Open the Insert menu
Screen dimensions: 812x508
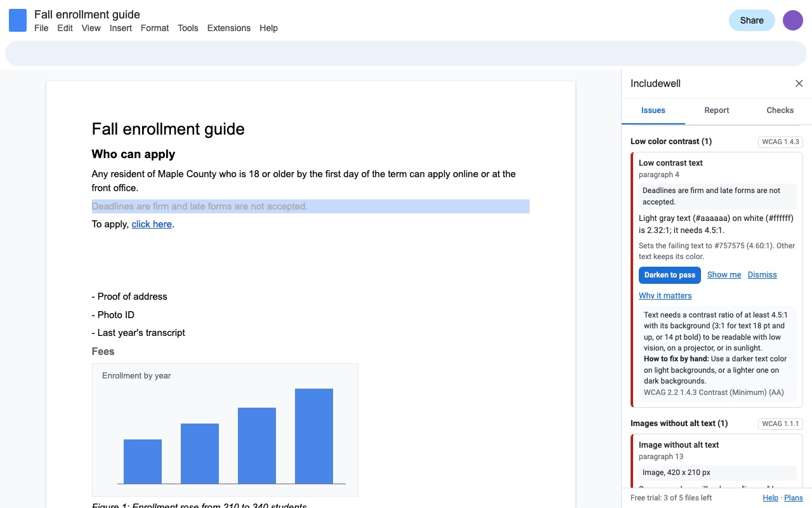(x=121, y=28)
